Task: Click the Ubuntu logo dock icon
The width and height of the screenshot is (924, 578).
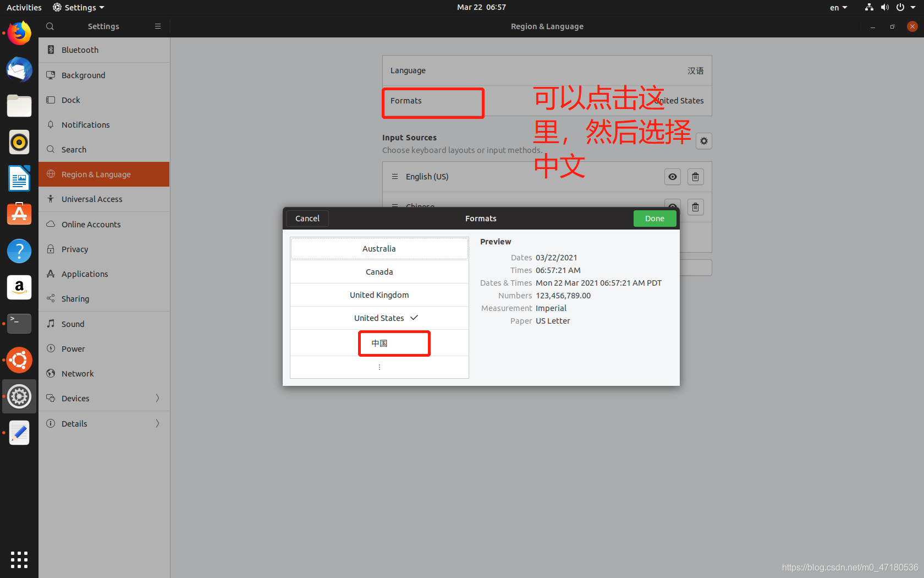Action: point(19,360)
